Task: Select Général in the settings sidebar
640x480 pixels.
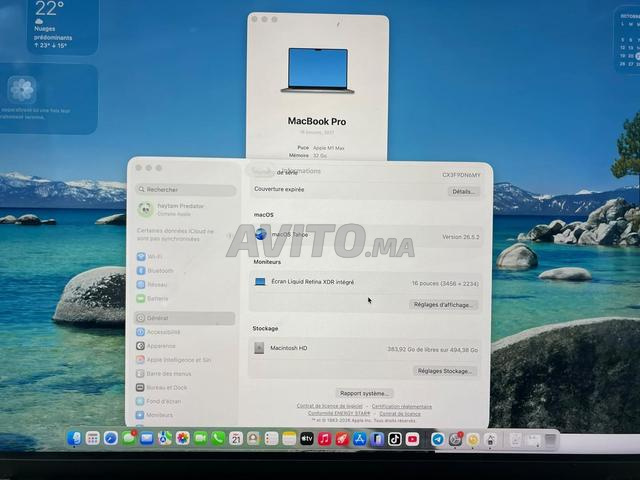Action: coord(185,318)
